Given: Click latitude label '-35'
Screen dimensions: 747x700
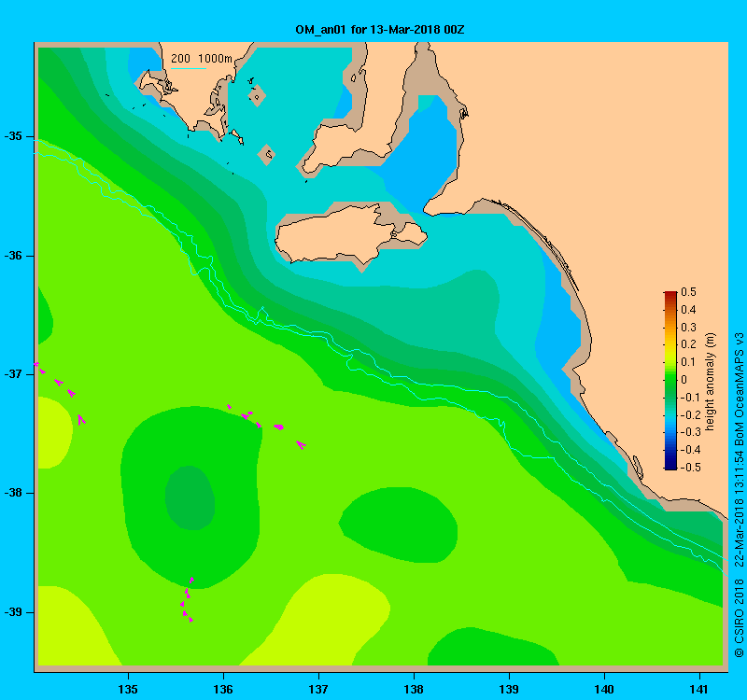Looking at the screenshot, I should pyautogui.click(x=13, y=136).
